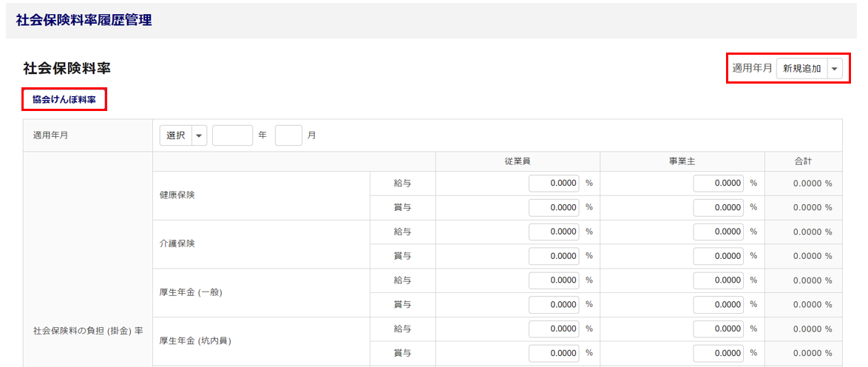Open the 協会けんぽ料率 link
The height and width of the screenshot is (367, 868).
[64, 100]
